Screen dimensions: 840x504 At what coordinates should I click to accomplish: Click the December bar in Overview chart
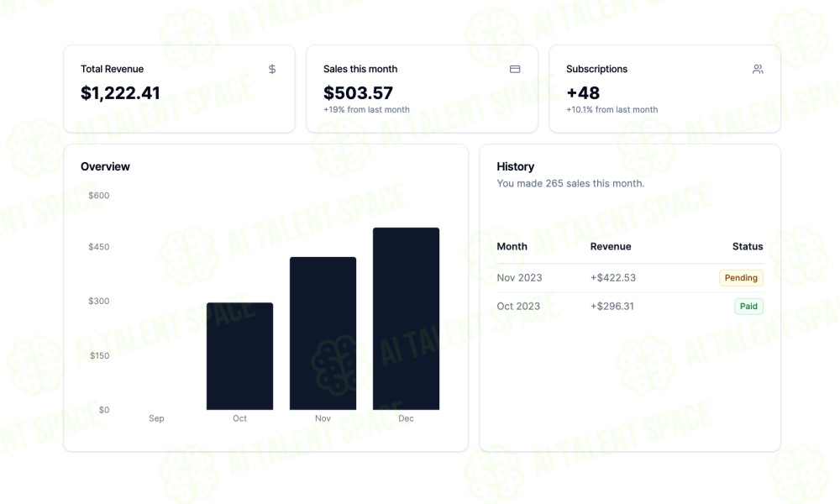point(406,318)
